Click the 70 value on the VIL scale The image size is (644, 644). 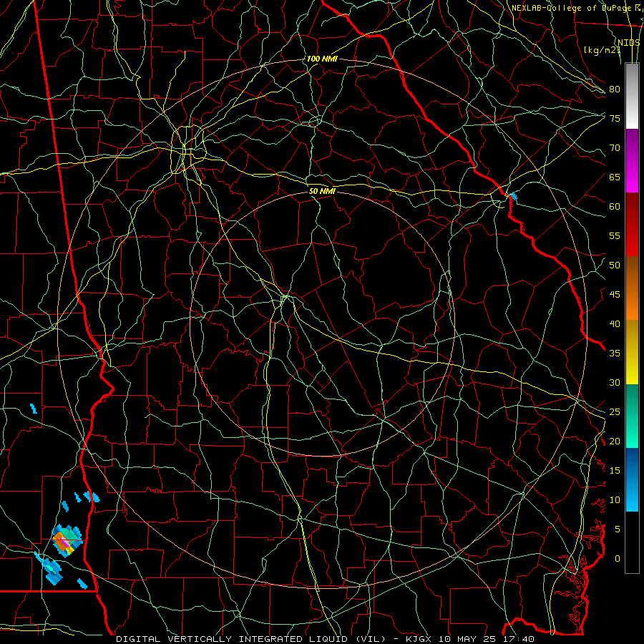click(x=615, y=147)
